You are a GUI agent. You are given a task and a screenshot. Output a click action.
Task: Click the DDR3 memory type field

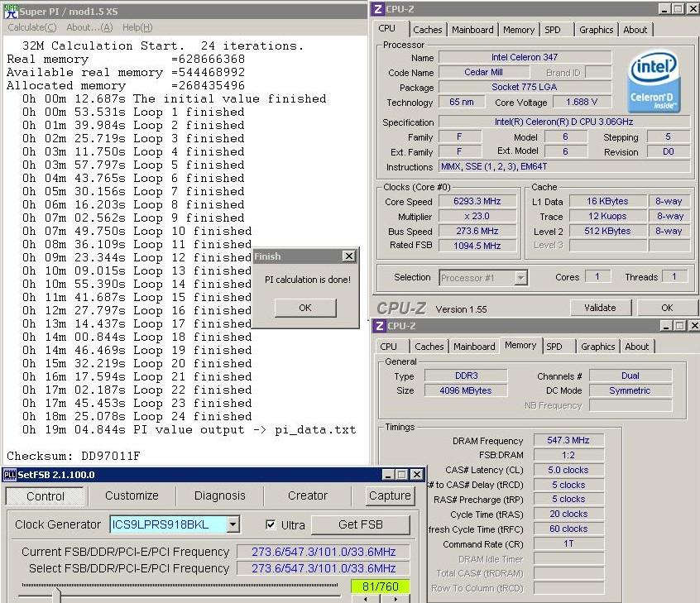(466, 376)
